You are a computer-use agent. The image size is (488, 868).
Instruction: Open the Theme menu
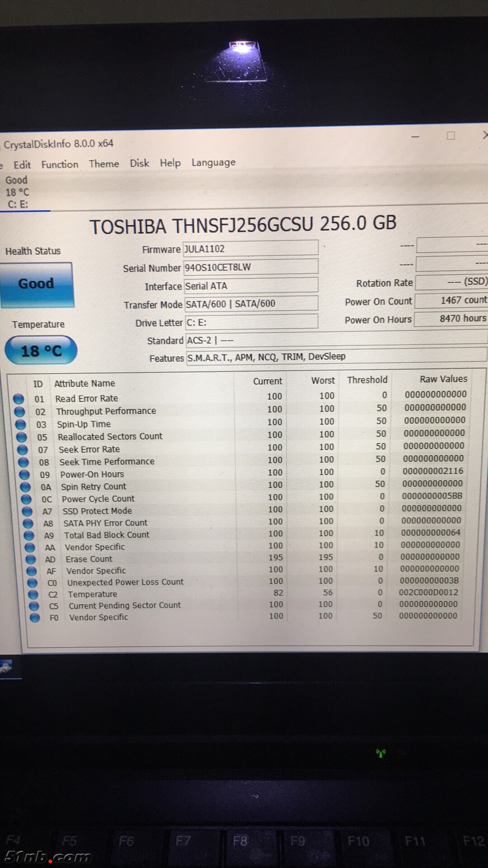104,164
